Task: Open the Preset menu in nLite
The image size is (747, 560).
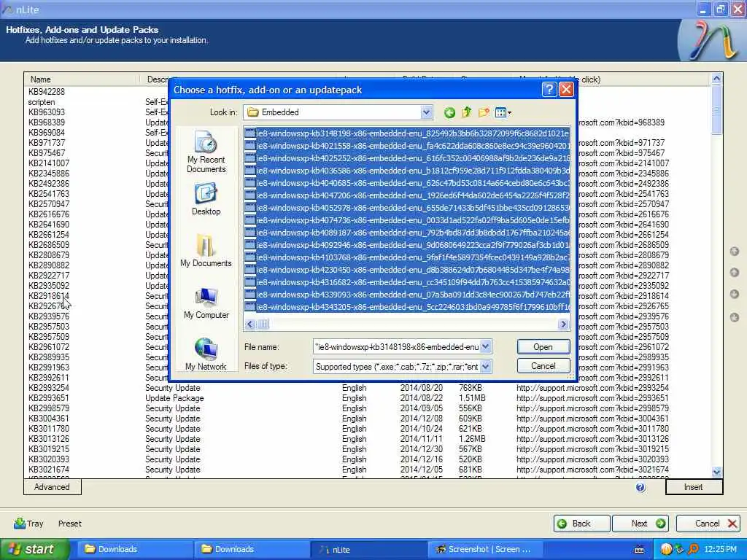Action: click(x=69, y=524)
